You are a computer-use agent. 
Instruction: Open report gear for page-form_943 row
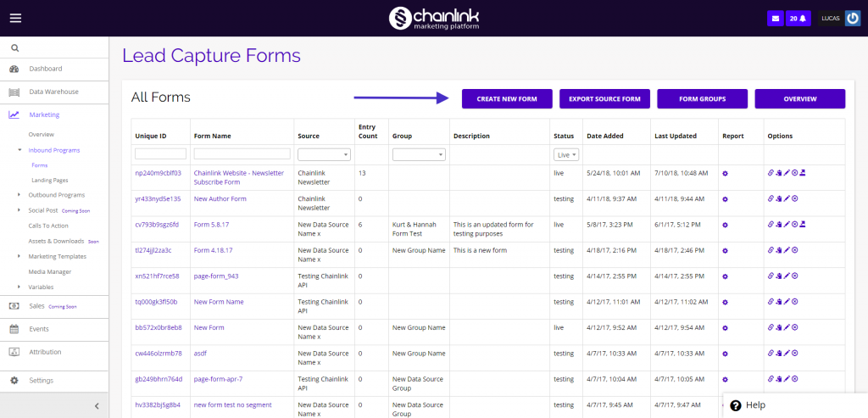(726, 276)
